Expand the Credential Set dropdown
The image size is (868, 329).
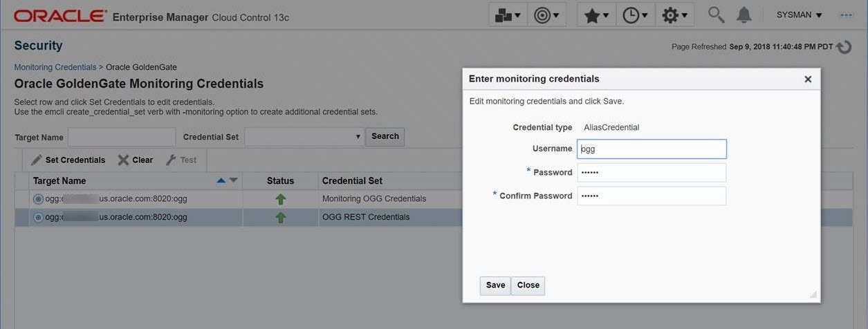tap(358, 137)
